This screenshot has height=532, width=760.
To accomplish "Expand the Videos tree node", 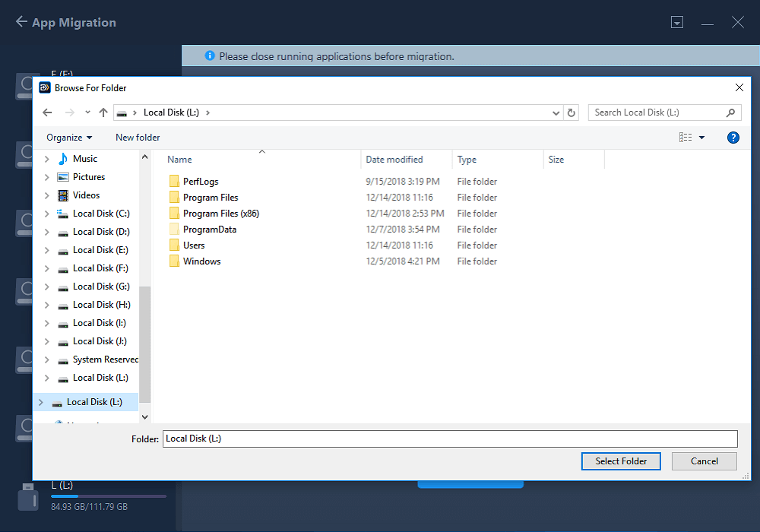I will click(x=46, y=195).
